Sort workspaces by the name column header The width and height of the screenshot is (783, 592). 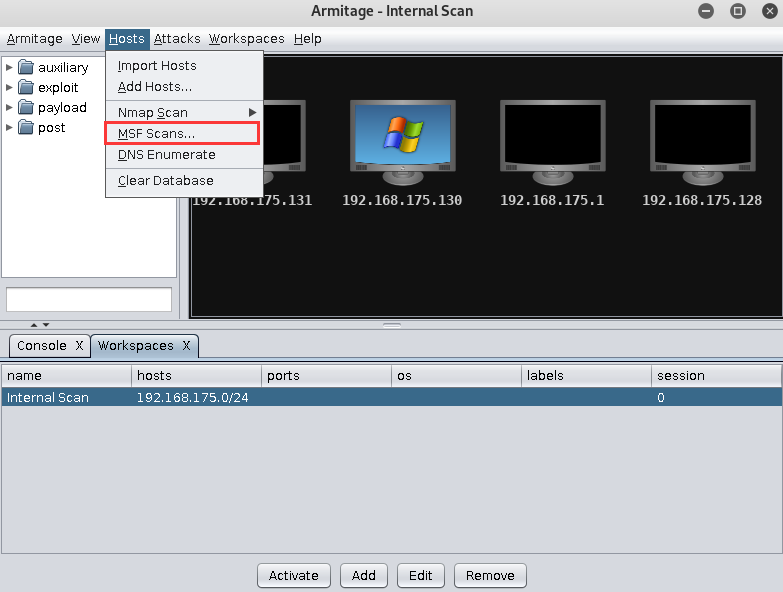[66, 375]
